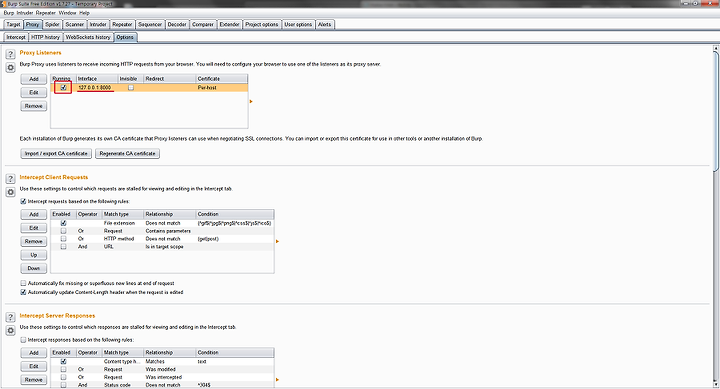Viewport: 720px width, 389px height.
Task: Add a server response intercept rule
Action: [x=34, y=353]
